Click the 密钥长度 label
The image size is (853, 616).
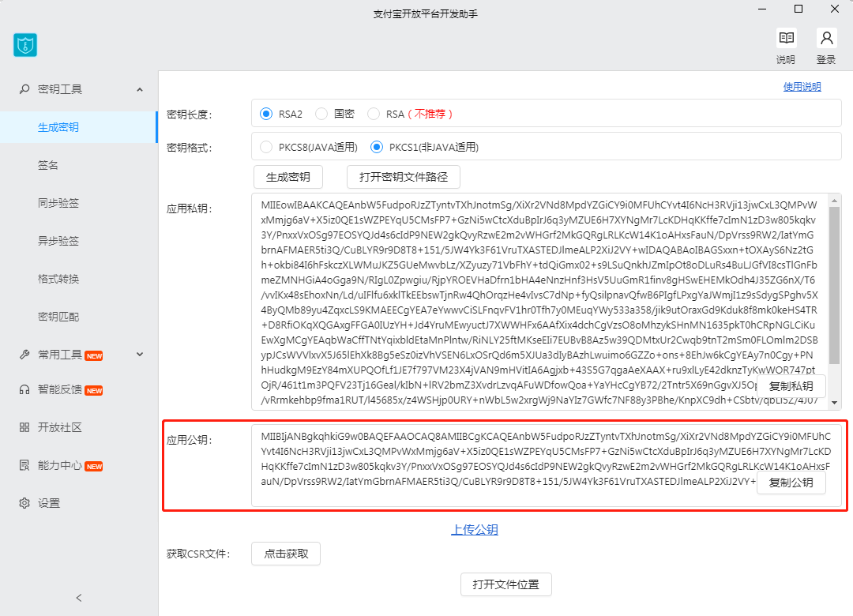pos(190,115)
